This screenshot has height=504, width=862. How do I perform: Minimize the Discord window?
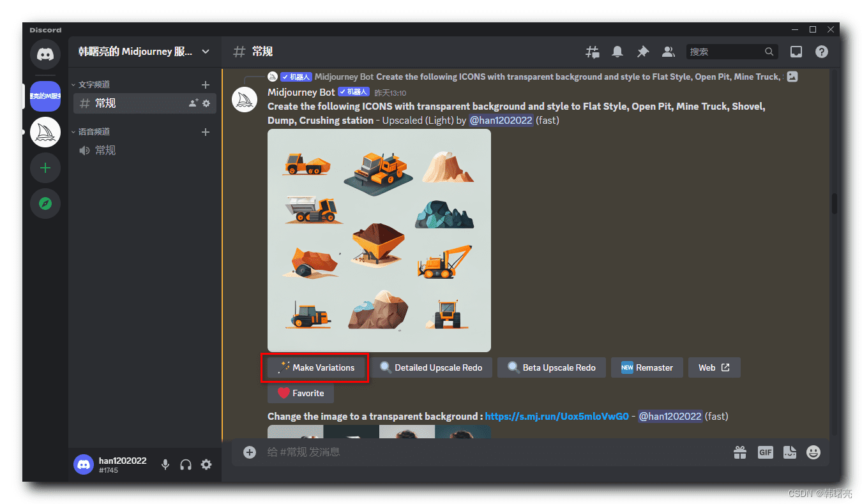[795, 29]
